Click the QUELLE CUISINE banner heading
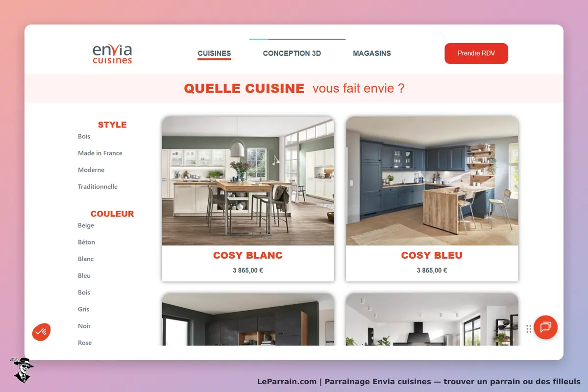The width and height of the screenshot is (588, 392). click(x=245, y=88)
